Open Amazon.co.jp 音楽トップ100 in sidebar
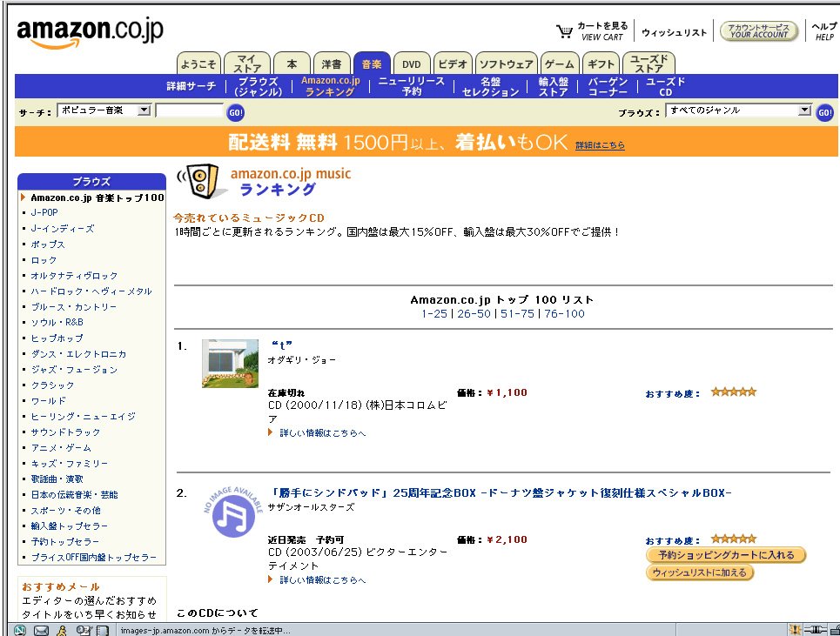The height and width of the screenshot is (636, 840). click(97, 197)
